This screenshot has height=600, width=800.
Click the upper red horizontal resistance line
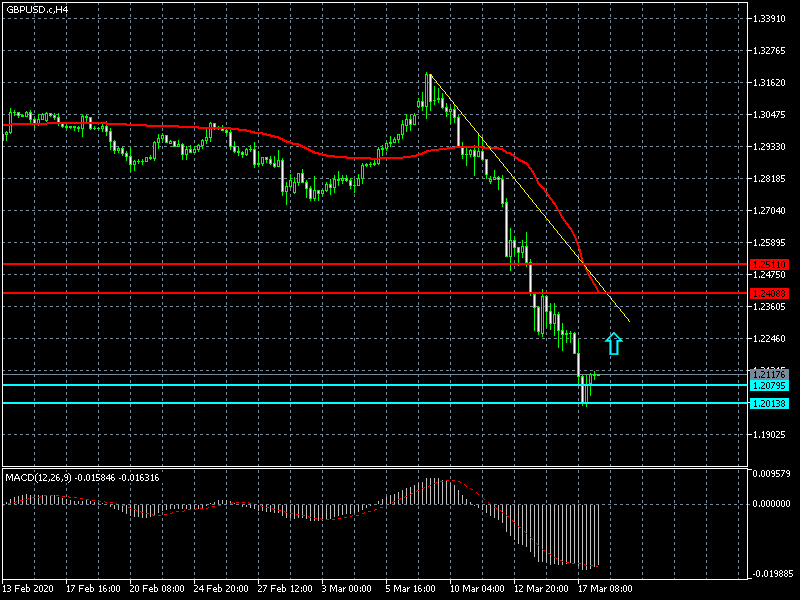click(x=300, y=265)
